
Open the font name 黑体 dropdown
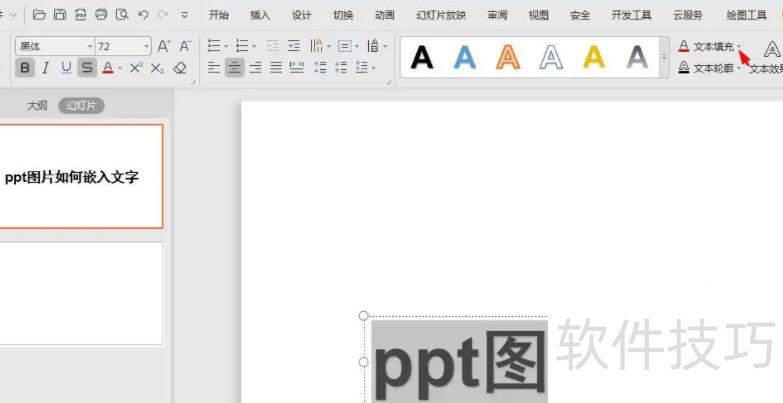[90, 46]
